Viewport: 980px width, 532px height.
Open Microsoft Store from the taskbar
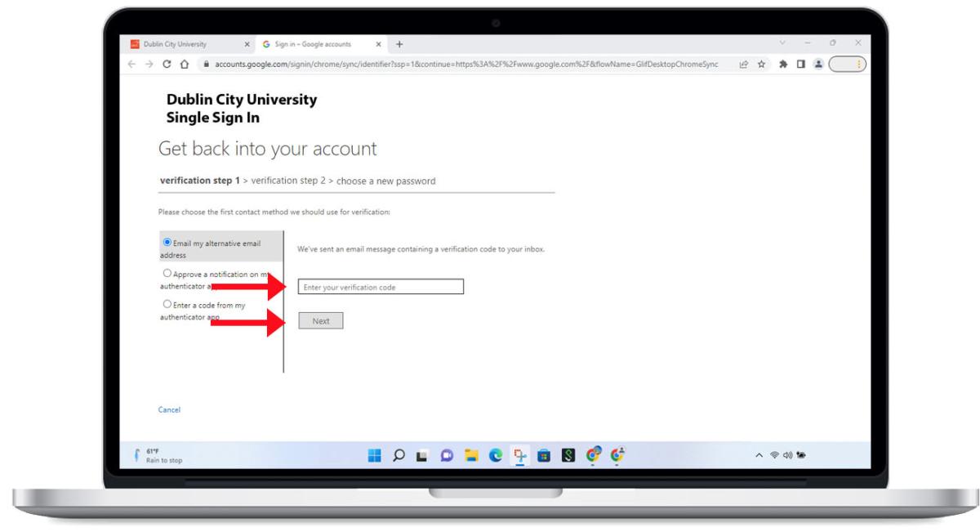pos(543,455)
